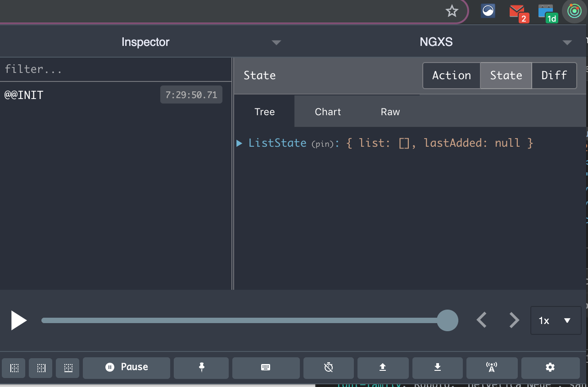Viewport: 588px width, 387px height.
Task: Switch to the Action view
Action: [x=452, y=76]
